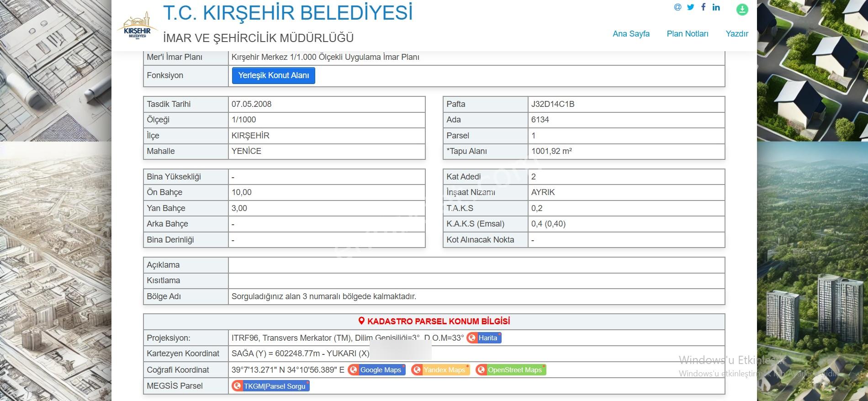868x401 pixels.
Task: Click the Fonksiyon label
Action: click(x=165, y=75)
